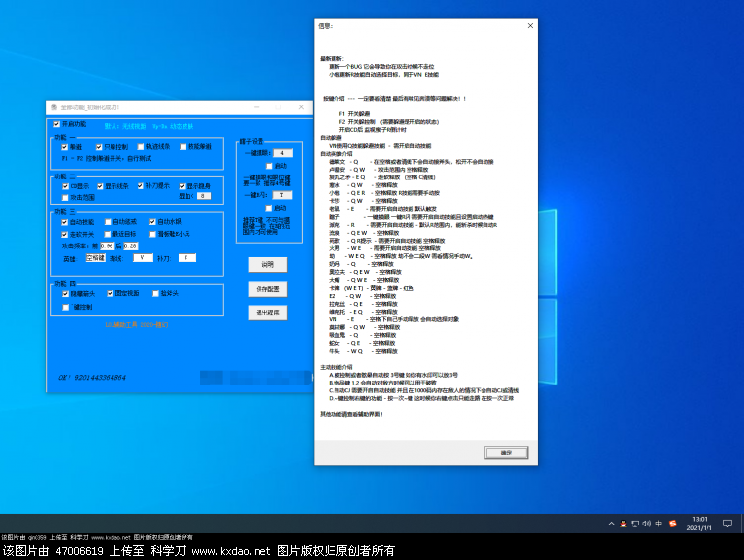Screen dimensions: 744x560
Task: Toggle the CD显示 checkbox
Action: tap(65, 186)
